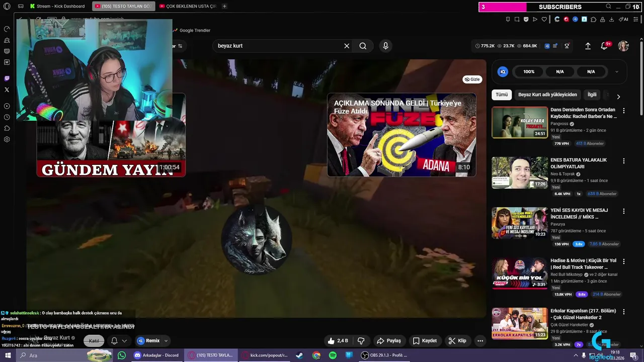Switch to Stream - Kick Dashboard tab
Image resolution: width=644 pixels, height=362 pixels.
tap(57, 6)
